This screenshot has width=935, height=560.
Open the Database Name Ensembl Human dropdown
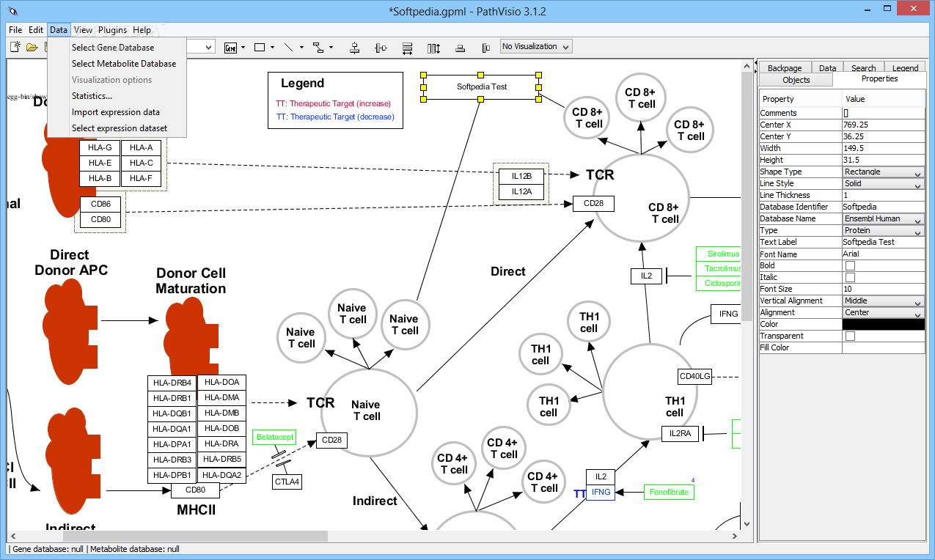coord(883,218)
